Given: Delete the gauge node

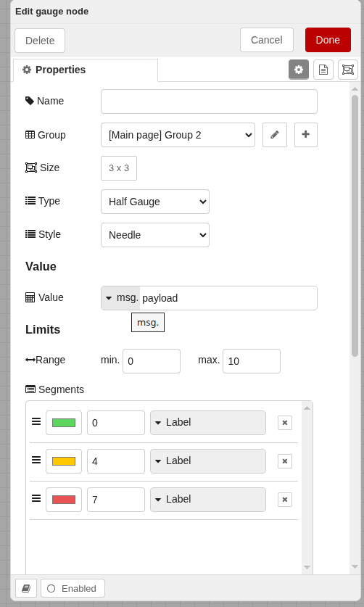Looking at the screenshot, I should pos(40,41).
